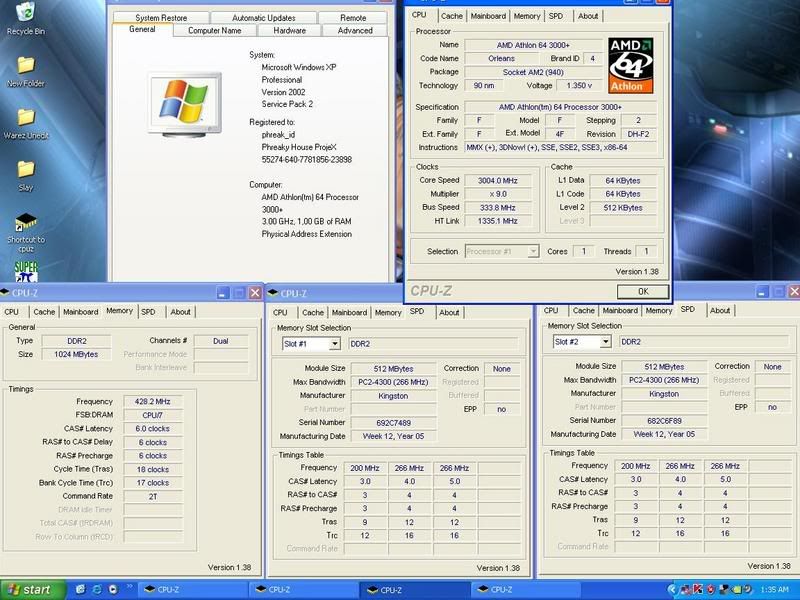Image resolution: width=800 pixels, height=600 pixels.
Task: Switch to the Hardware tab
Action: (290, 31)
